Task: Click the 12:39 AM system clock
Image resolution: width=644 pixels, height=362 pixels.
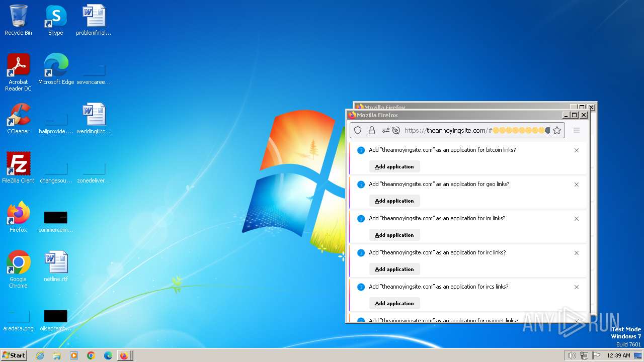Action: (618, 355)
